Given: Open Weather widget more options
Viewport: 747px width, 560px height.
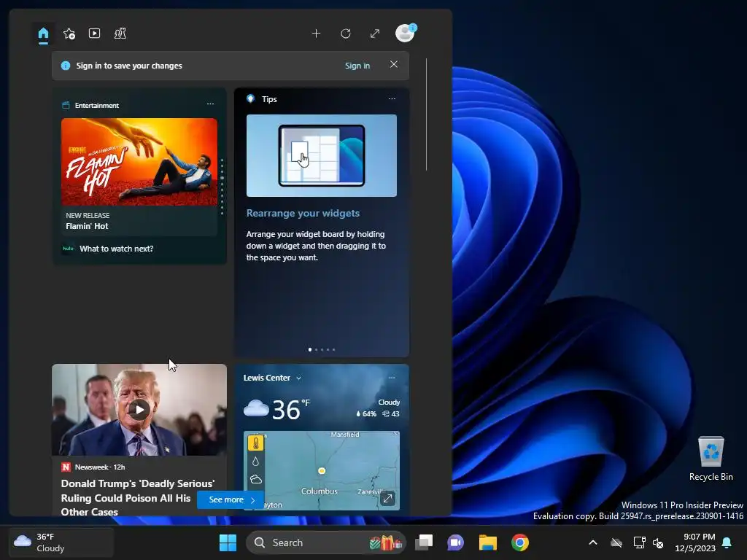Looking at the screenshot, I should [x=392, y=378].
